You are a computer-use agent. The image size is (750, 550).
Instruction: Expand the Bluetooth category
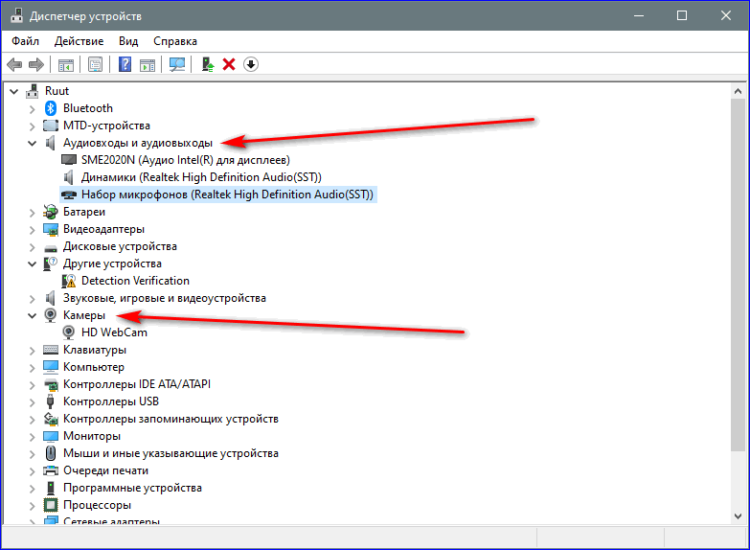pyautogui.click(x=34, y=108)
